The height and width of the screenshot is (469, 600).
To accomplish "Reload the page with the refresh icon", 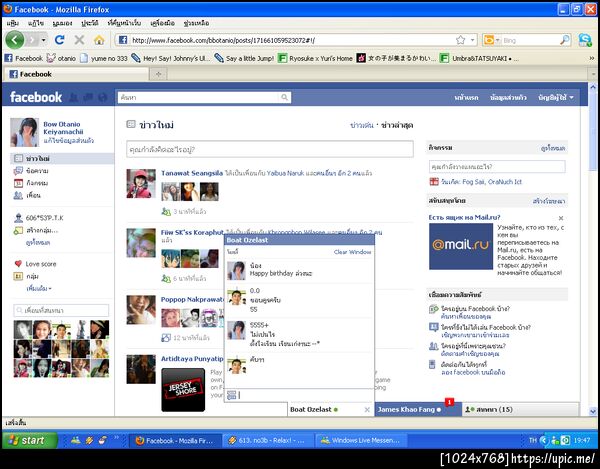I will pos(59,40).
